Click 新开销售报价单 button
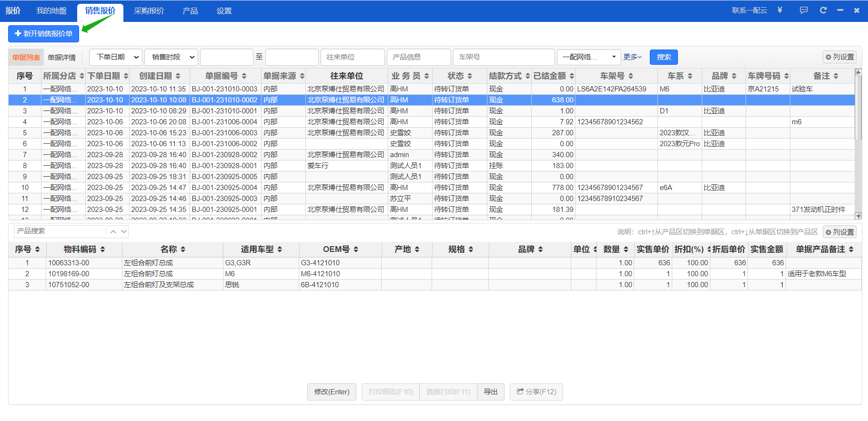The height and width of the screenshot is (421, 868). point(43,34)
